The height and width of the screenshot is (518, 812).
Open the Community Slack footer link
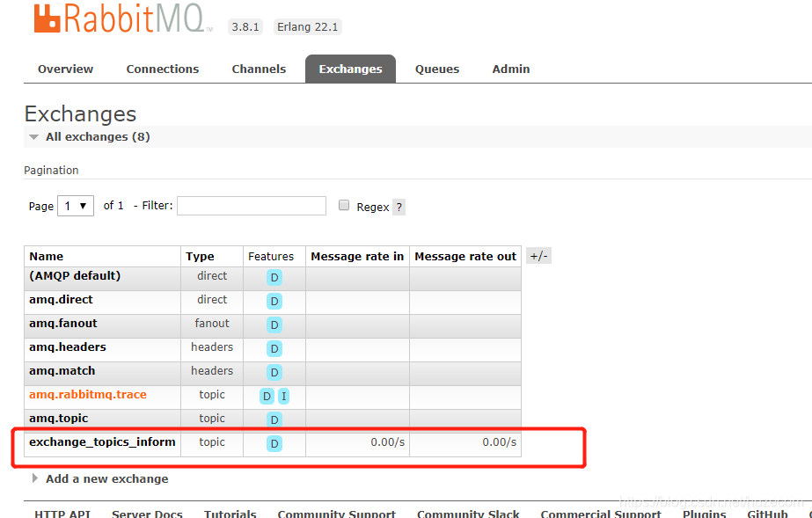tap(468, 514)
